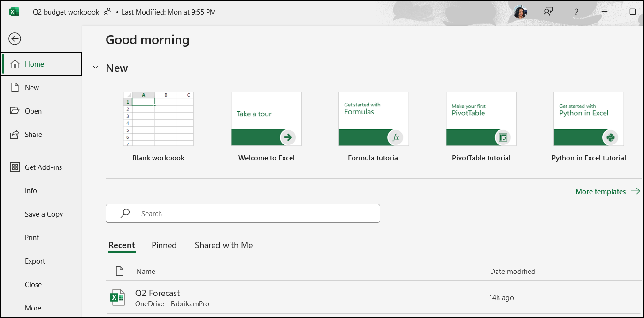
Task: Click Save a Copy
Action: pos(44,214)
